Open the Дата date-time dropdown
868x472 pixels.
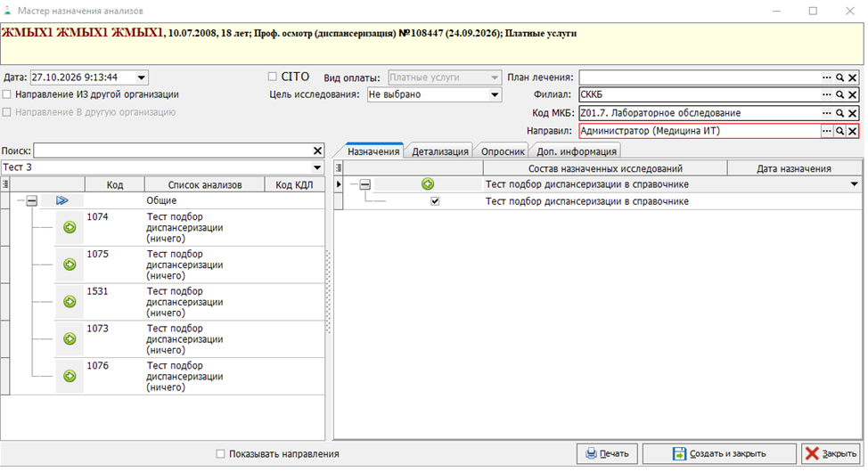tap(142, 77)
